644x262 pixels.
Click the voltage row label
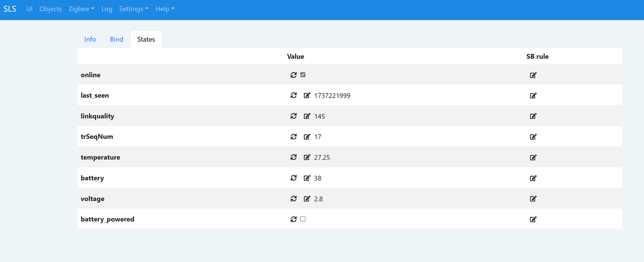pos(93,199)
